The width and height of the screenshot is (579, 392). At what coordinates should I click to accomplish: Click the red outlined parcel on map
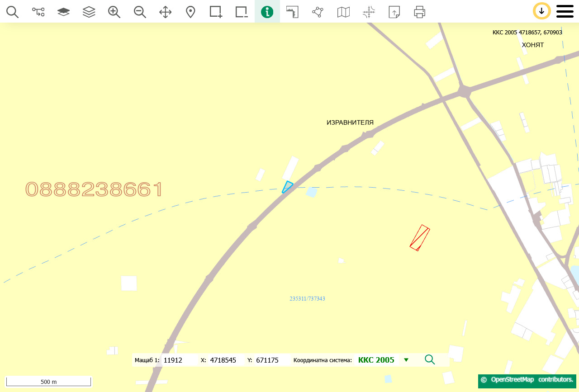click(419, 238)
